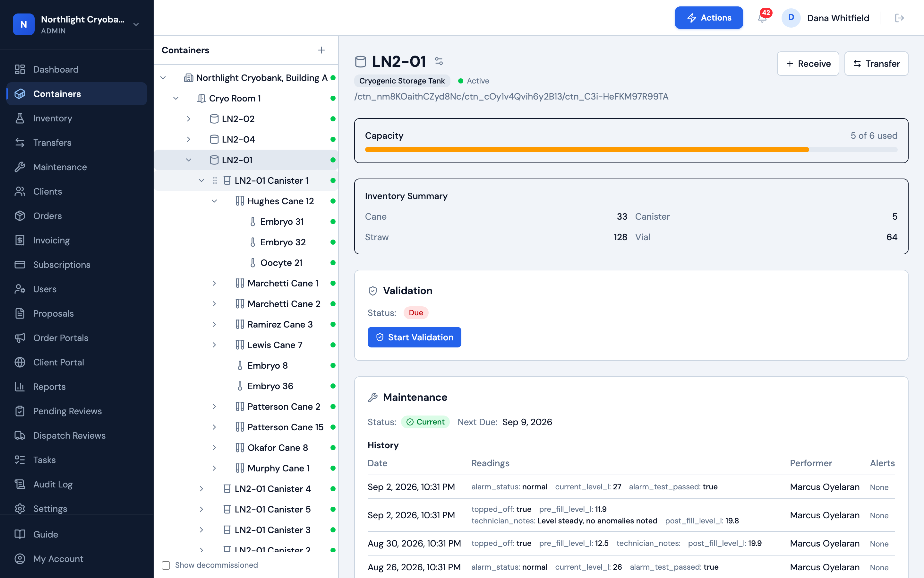924x578 pixels.
Task: Open Tasks sidebar item
Action: (77, 460)
